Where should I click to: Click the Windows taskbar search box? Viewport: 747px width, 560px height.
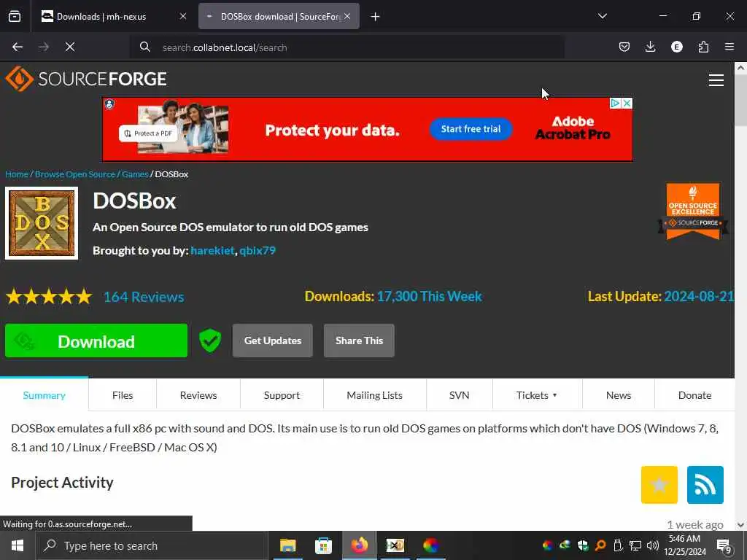[152, 545]
